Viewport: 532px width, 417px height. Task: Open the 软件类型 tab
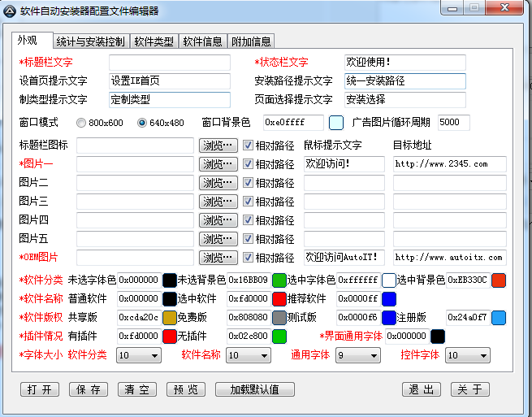pos(154,41)
